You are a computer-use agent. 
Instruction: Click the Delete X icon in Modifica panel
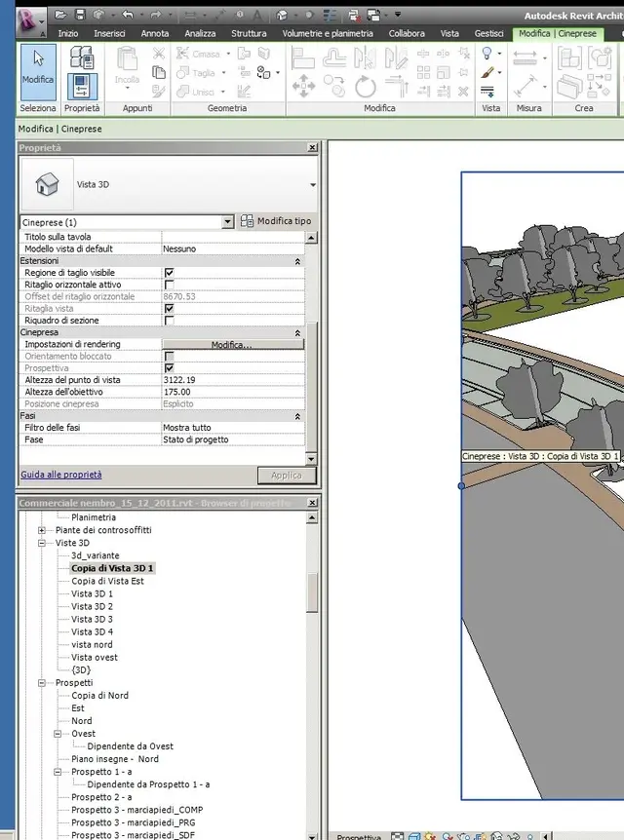coord(464,91)
